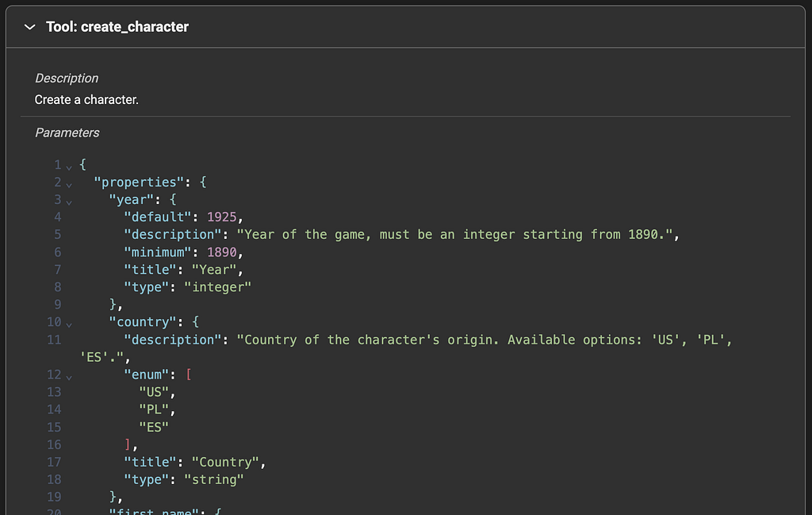Click the closing bracket on line 16
812x515 pixels.
tap(128, 444)
